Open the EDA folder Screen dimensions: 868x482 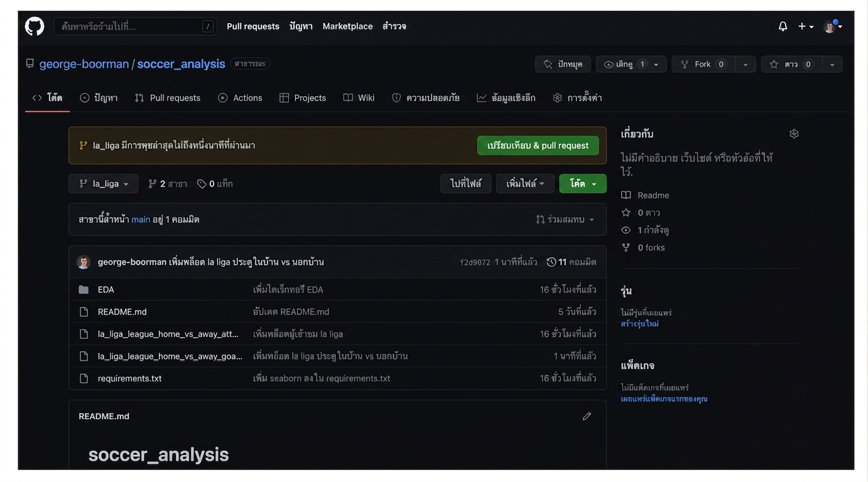(106, 290)
